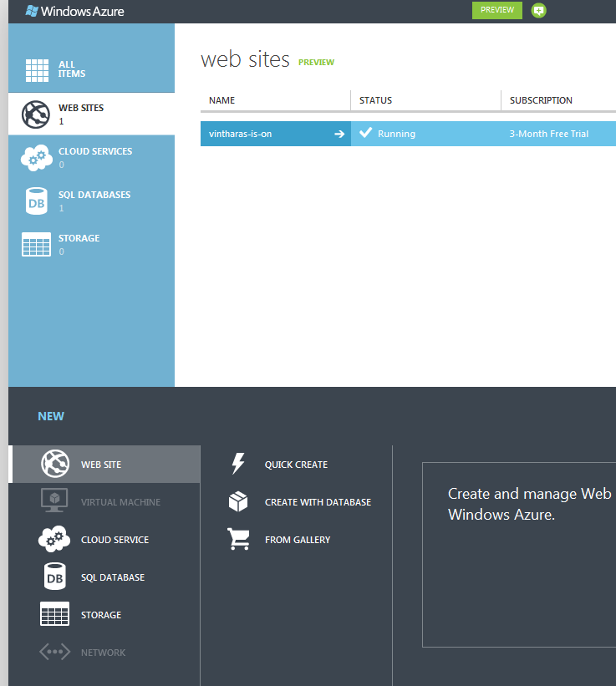Click the Running status checkmark icon
The width and height of the screenshot is (616, 686).
click(x=365, y=133)
